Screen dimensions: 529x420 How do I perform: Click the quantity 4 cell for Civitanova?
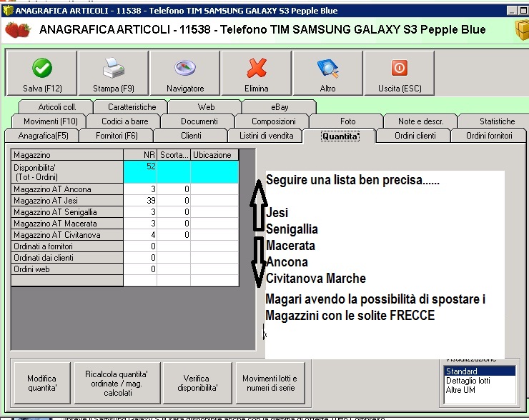140,235
